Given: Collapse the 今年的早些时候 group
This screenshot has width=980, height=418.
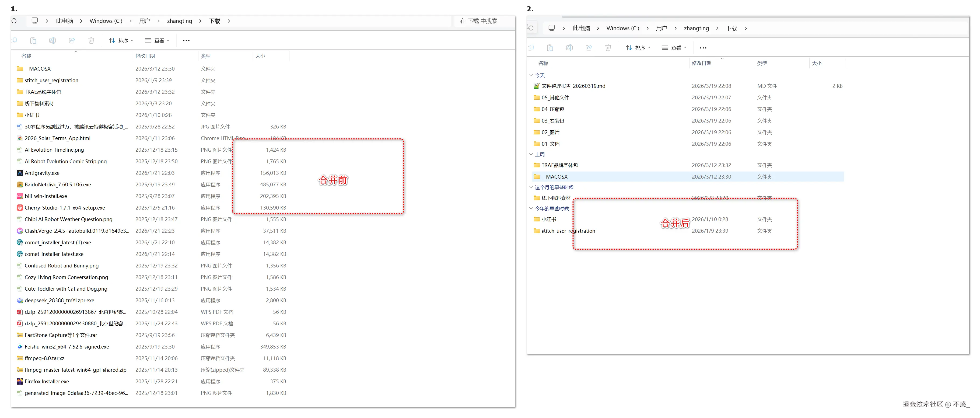Looking at the screenshot, I should (x=531, y=208).
